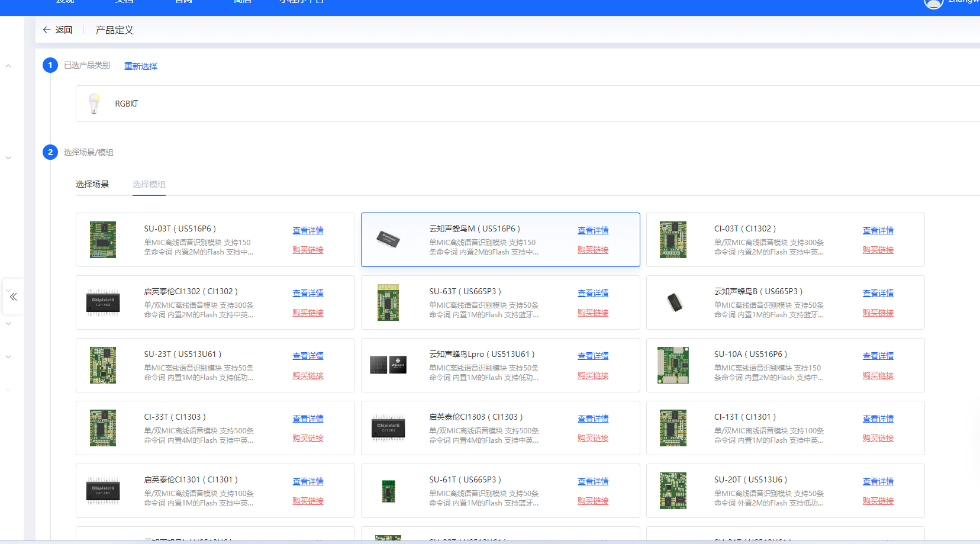
Task: Collapse the sidebar with the double-chevron icon
Action: tap(13, 297)
